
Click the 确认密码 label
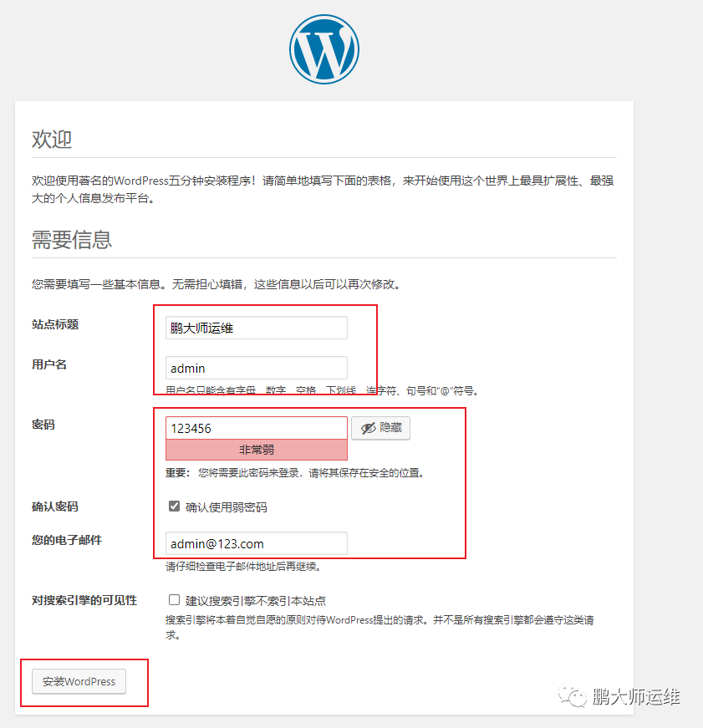click(55, 507)
